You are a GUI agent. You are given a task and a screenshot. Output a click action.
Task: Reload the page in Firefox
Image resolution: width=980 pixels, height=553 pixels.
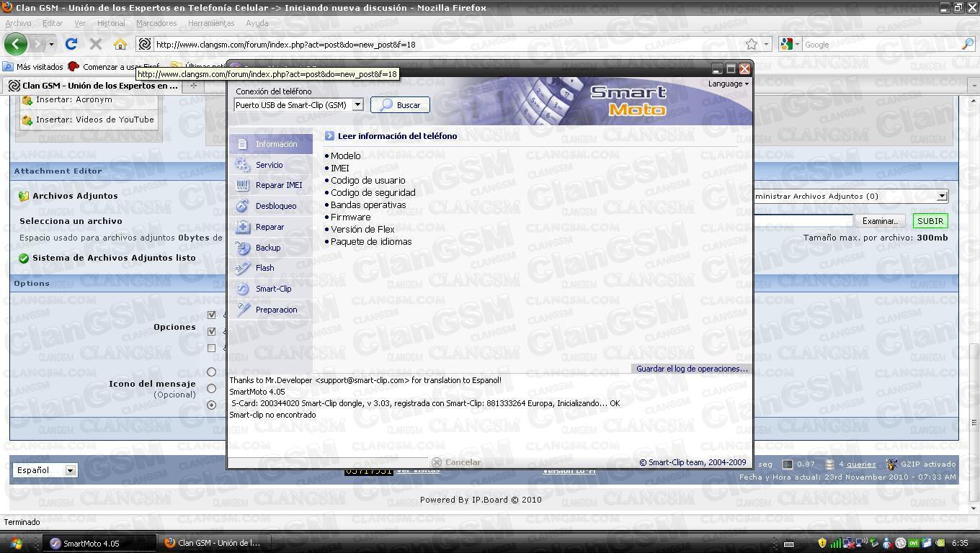pos(71,44)
